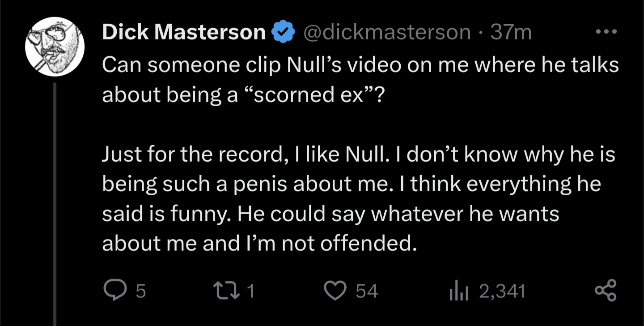Click the display name Dick Masterson

(x=184, y=32)
